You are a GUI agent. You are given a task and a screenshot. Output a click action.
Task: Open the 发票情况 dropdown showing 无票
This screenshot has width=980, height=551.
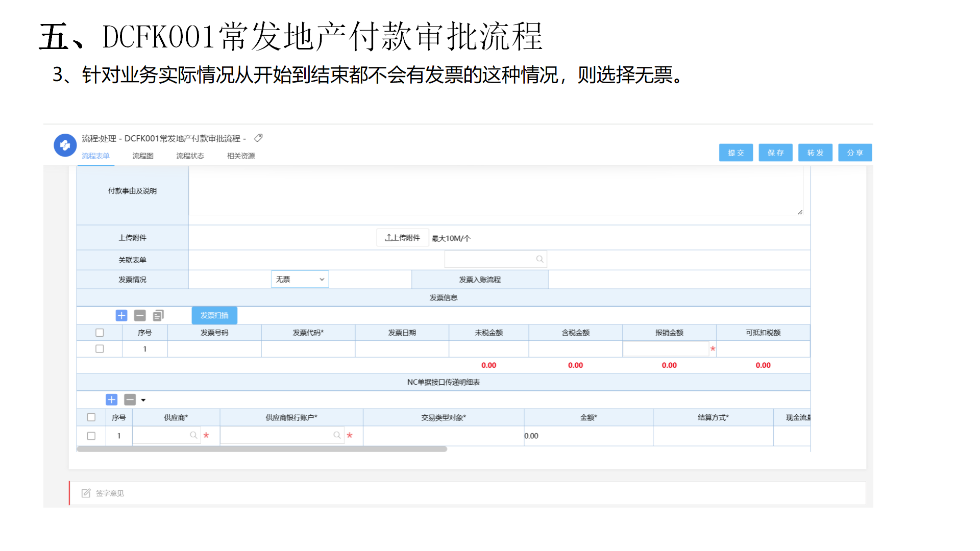point(300,279)
